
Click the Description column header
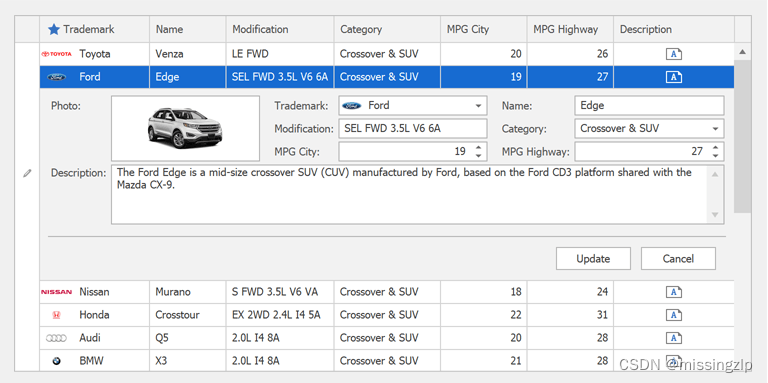[674, 29]
